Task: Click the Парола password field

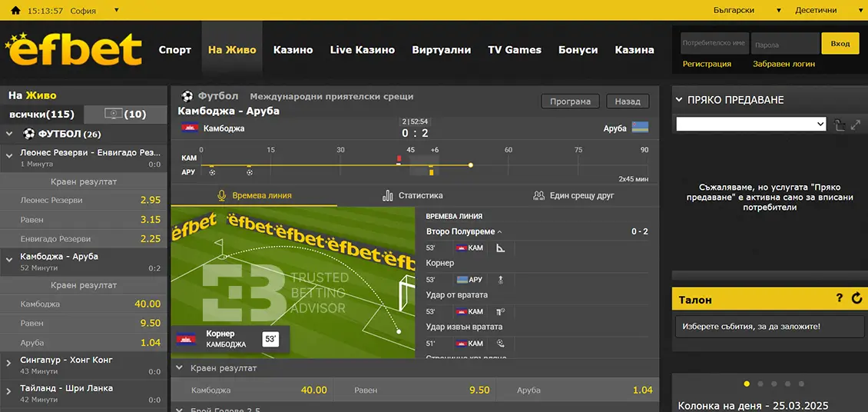Action: [x=785, y=43]
